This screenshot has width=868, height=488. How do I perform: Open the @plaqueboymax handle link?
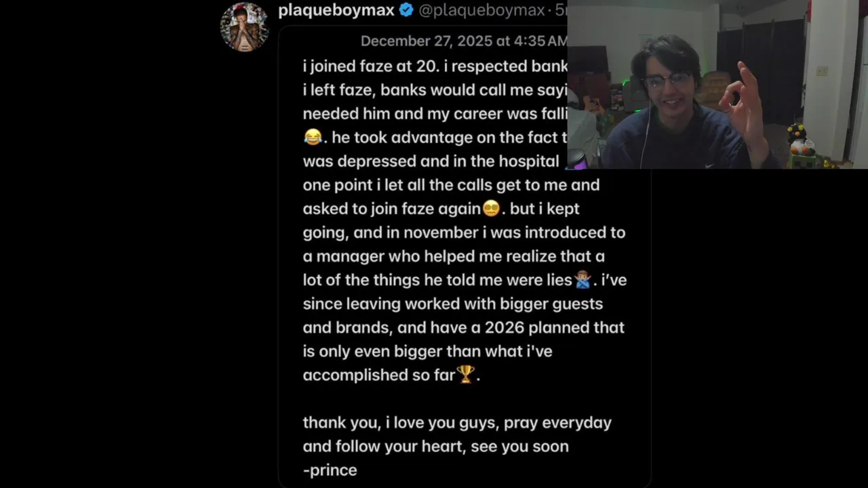(481, 10)
